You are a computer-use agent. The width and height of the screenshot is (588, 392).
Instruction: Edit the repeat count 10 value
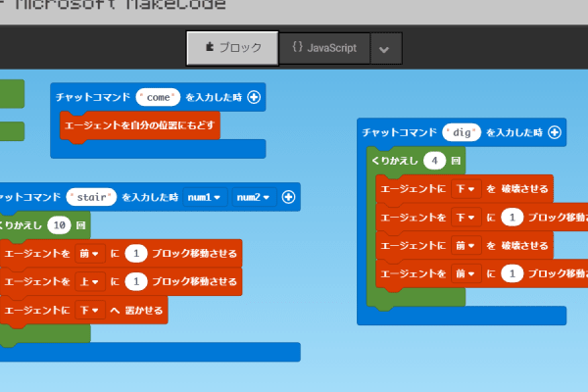59,225
